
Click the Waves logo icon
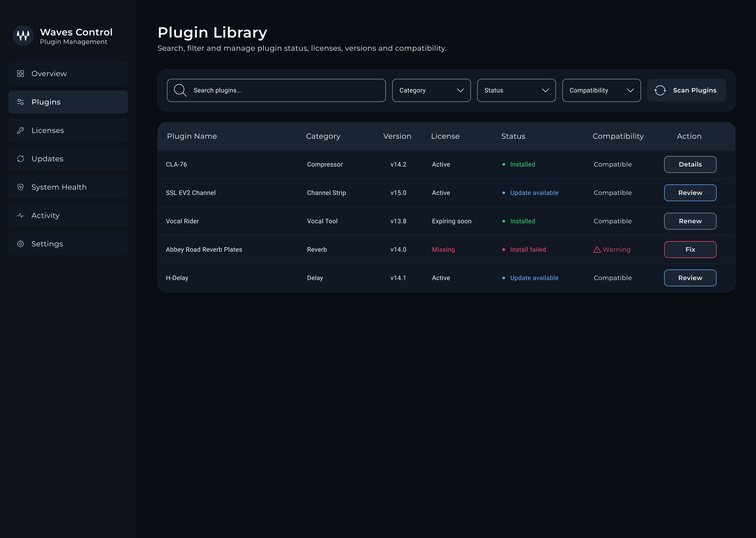coord(23,36)
